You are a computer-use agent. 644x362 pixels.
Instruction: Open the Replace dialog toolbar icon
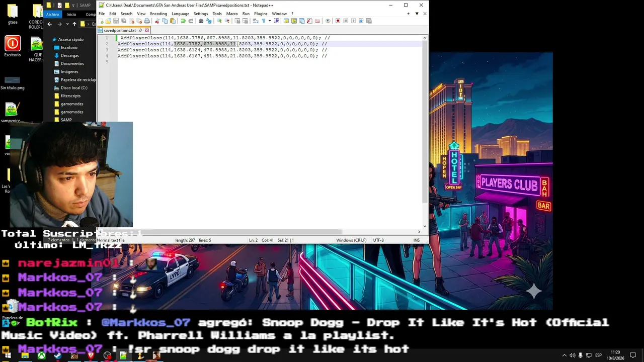(x=209, y=21)
